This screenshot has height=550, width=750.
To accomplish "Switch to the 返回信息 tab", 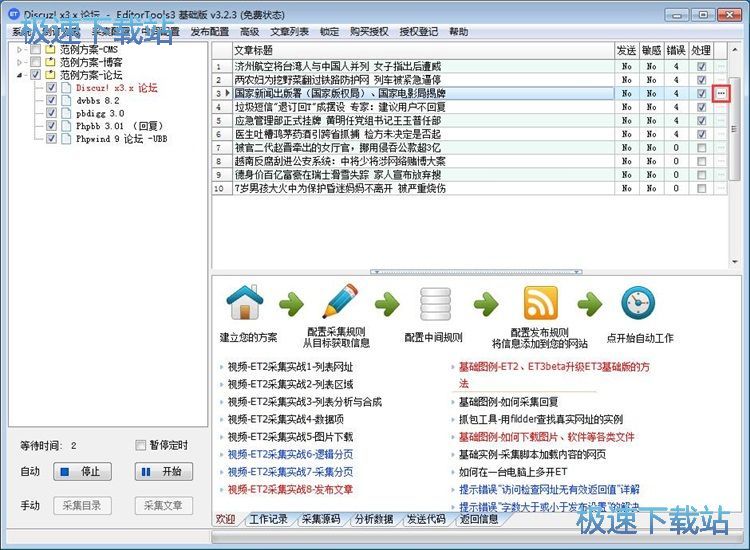I will point(478,519).
